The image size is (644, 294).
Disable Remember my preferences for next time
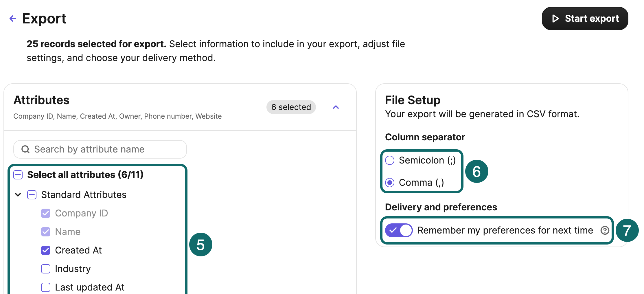(x=399, y=230)
